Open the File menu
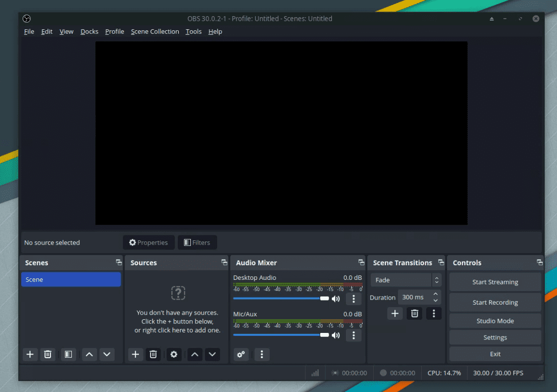The image size is (557, 392). point(29,32)
